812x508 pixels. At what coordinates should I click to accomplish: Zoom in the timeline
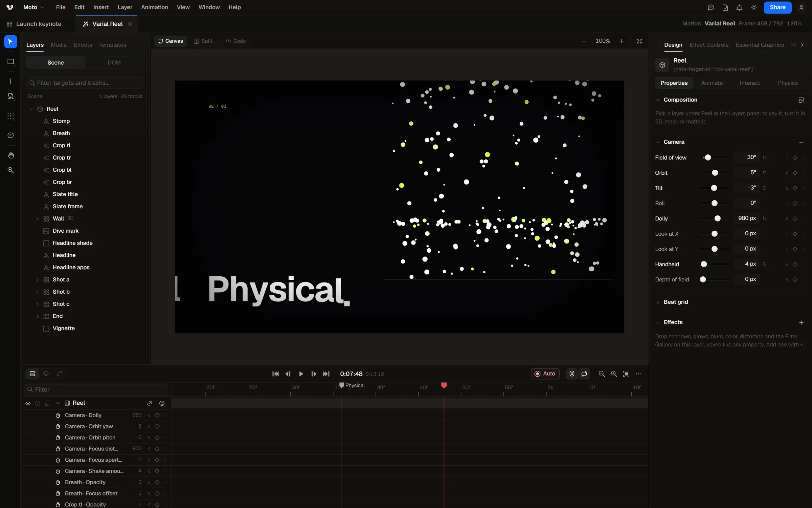coord(614,374)
